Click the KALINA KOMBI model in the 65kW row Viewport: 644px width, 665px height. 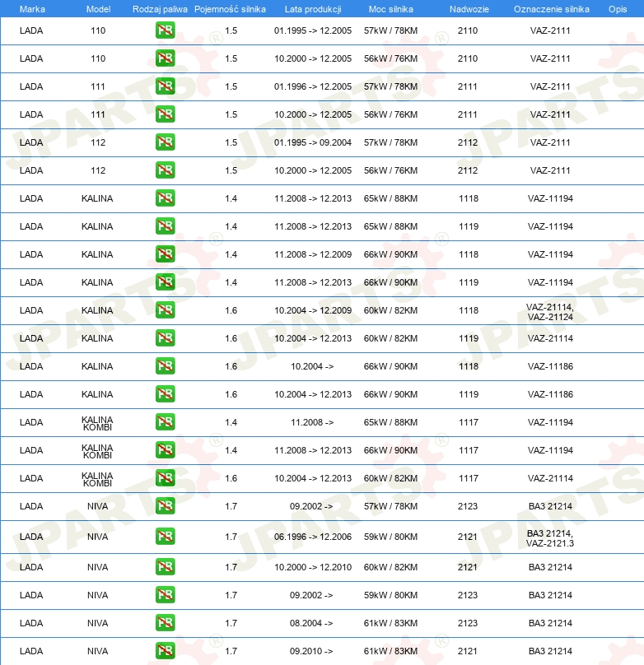point(97,423)
